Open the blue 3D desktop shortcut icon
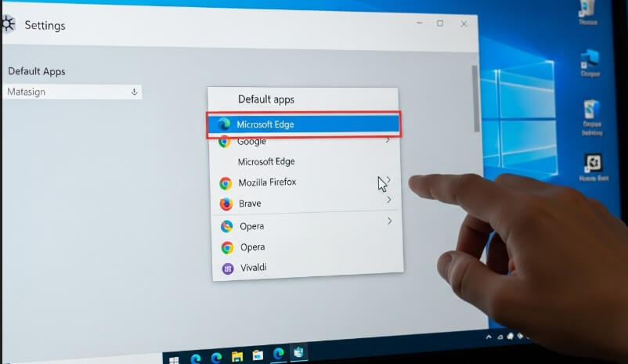This screenshot has width=628, height=364. pyautogui.click(x=590, y=59)
